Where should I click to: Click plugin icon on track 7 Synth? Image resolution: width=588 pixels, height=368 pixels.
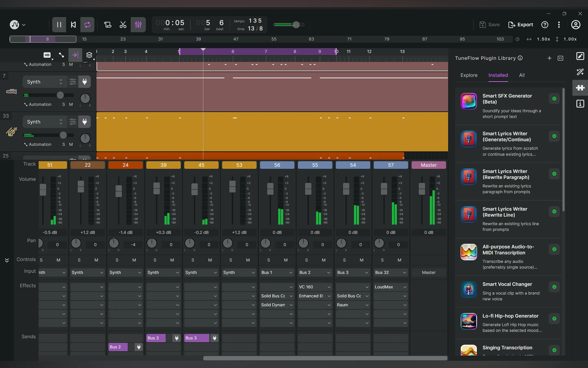pyautogui.click(x=84, y=82)
